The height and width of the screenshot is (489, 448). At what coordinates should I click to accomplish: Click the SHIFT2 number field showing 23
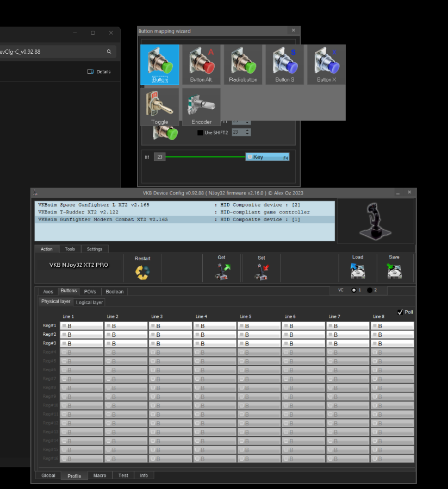tap(238, 132)
